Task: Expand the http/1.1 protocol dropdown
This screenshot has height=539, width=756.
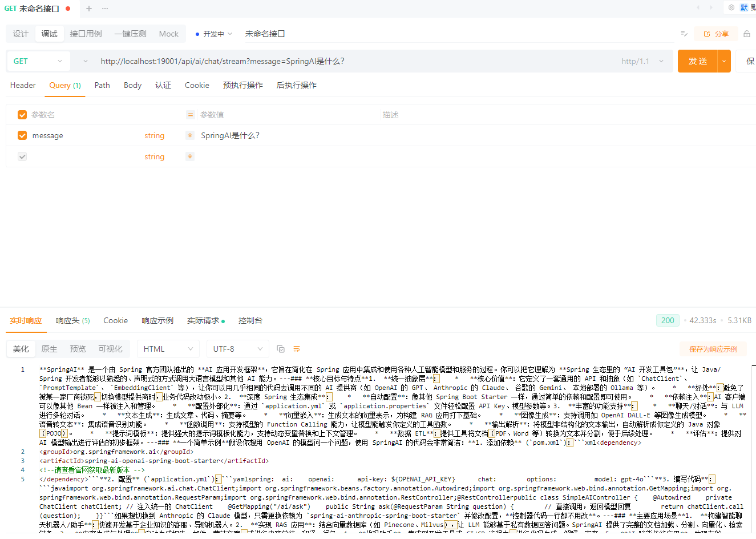Action: [642, 61]
